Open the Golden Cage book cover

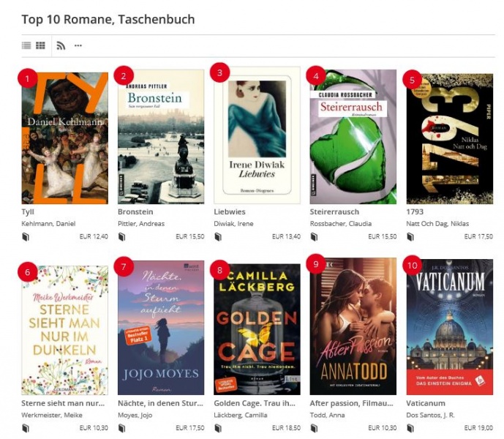click(x=257, y=330)
